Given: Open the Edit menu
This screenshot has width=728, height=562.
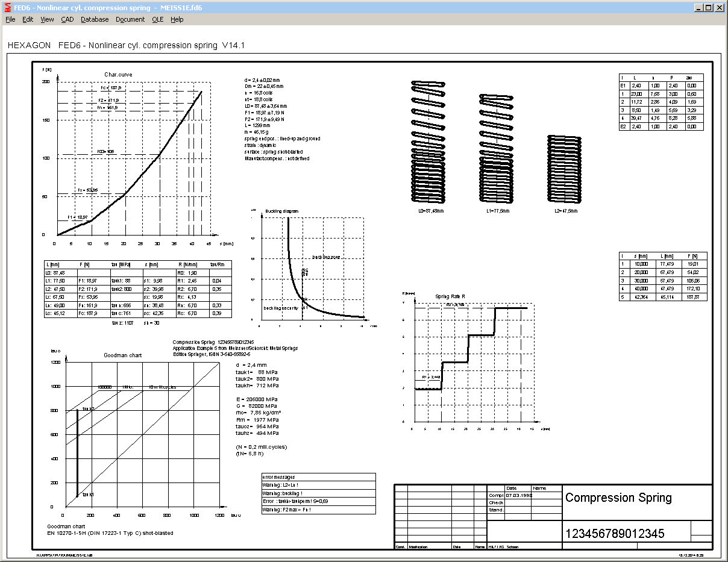Looking at the screenshot, I should click(x=28, y=19).
